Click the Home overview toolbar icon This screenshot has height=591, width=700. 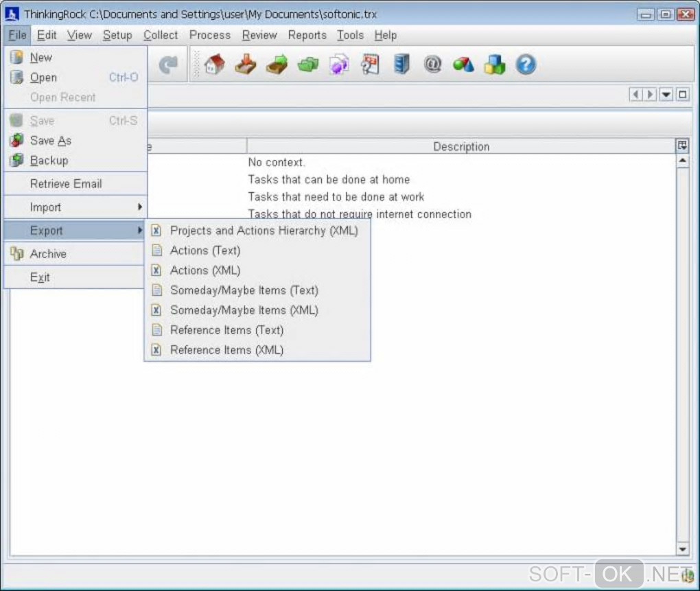click(x=214, y=65)
